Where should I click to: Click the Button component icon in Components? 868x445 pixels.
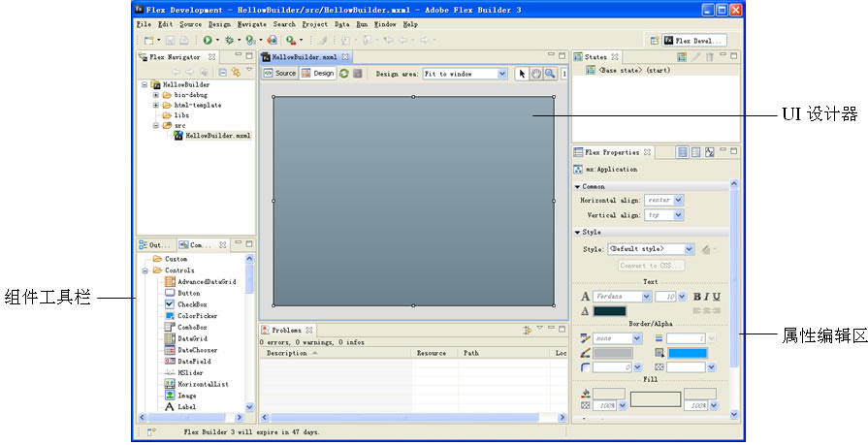pyautogui.click(x=170, y=293)
